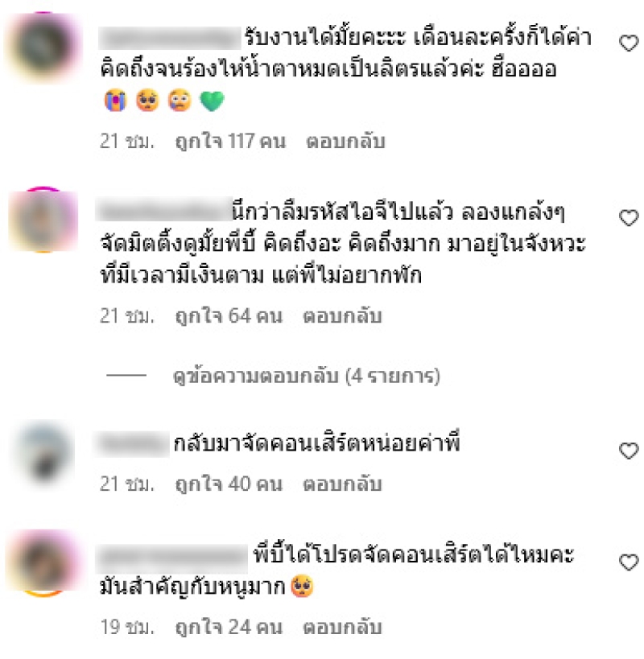Screen dimensions: 644x659
Task: View who liked the 64-likes comment
Action: (x=229, y=316)
